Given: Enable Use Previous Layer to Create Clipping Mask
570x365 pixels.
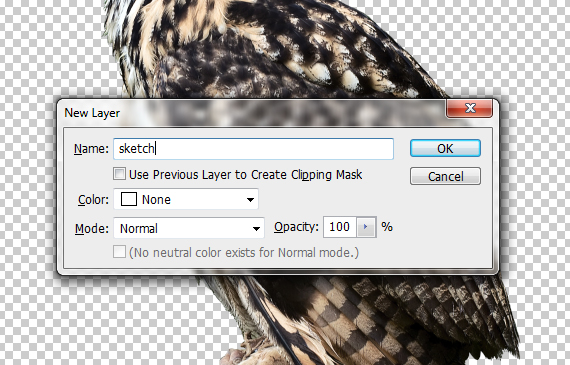Looking at the screenshot, I should point(119,174).
